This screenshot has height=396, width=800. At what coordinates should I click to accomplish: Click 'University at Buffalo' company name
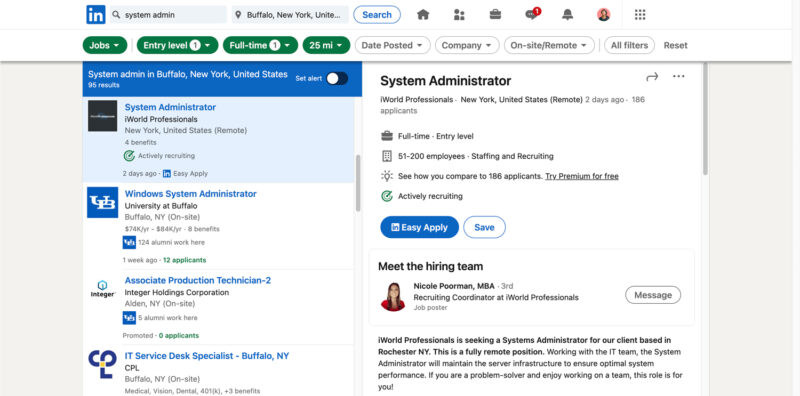tap(161, 206)
